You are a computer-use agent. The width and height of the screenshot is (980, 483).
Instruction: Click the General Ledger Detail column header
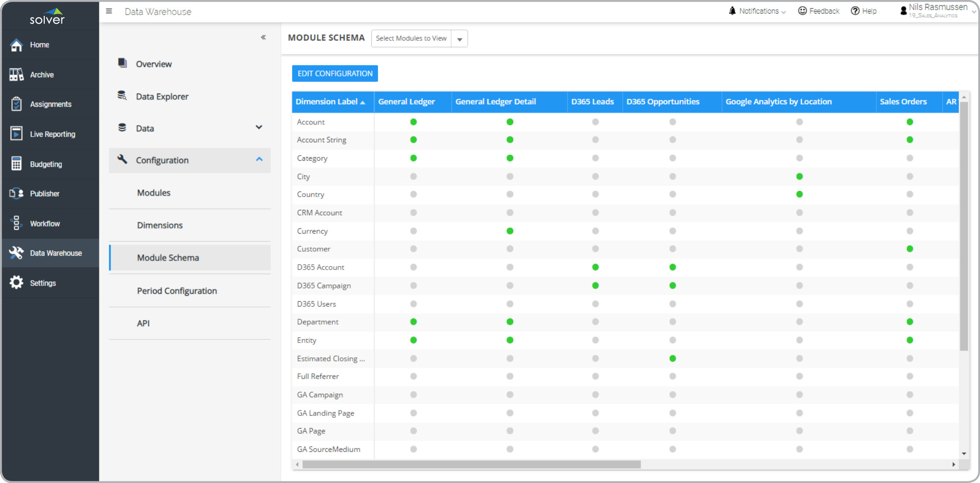click(x=510, y=102)
